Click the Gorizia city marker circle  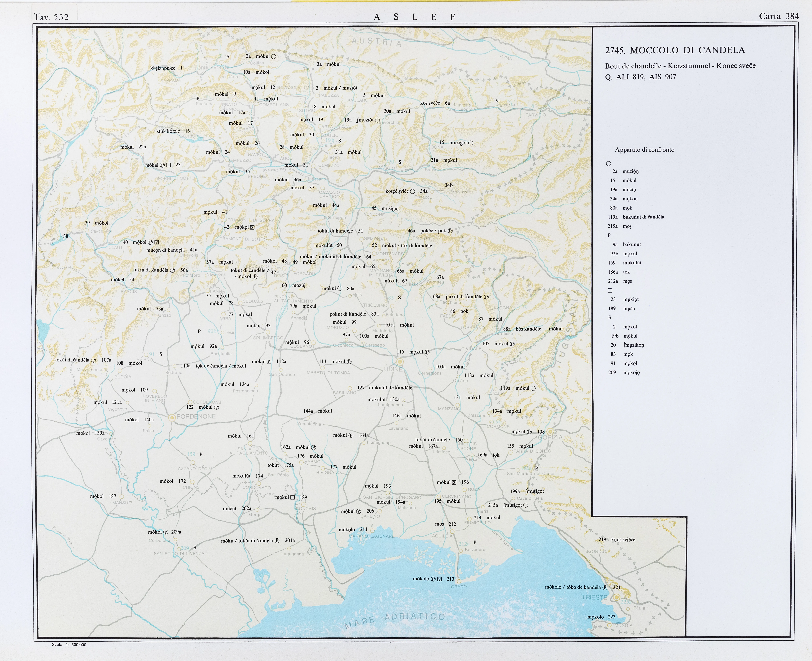(550, 432)
